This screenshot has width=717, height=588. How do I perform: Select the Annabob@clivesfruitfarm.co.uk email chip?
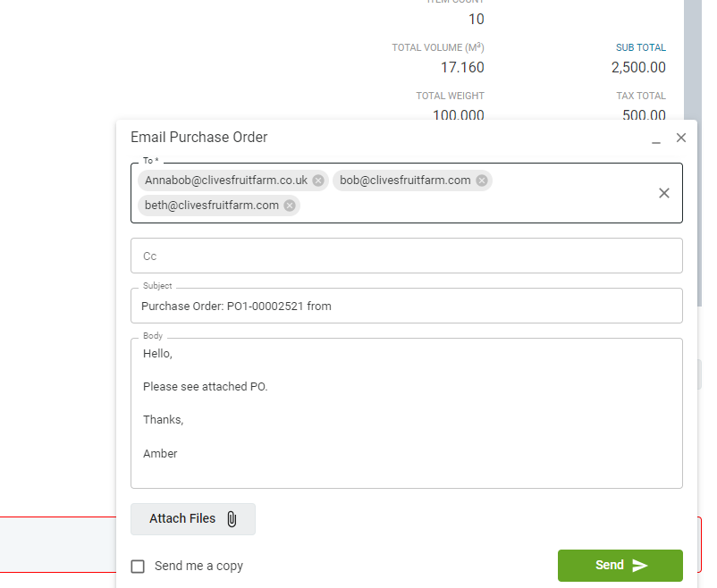226,181
